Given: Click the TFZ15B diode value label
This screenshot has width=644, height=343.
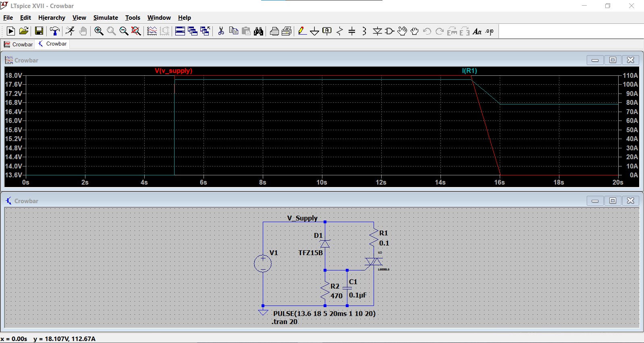Looking at the screenshot, I should (x=310, y=253).
